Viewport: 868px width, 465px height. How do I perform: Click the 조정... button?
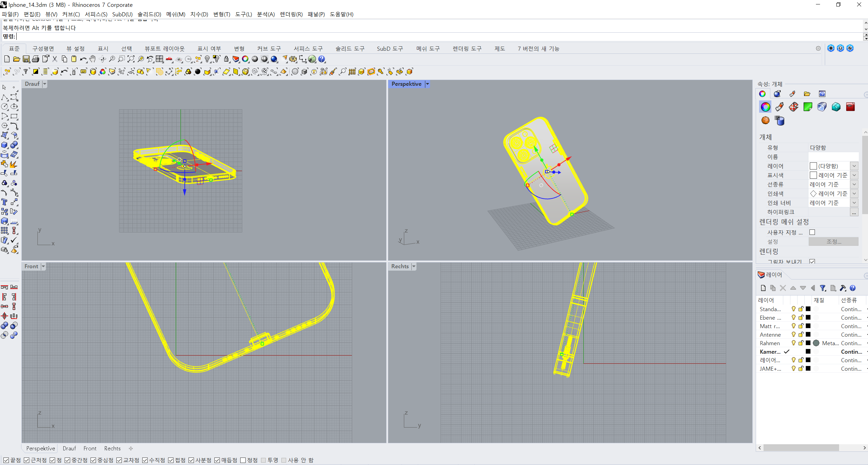[x=833, y=242]
